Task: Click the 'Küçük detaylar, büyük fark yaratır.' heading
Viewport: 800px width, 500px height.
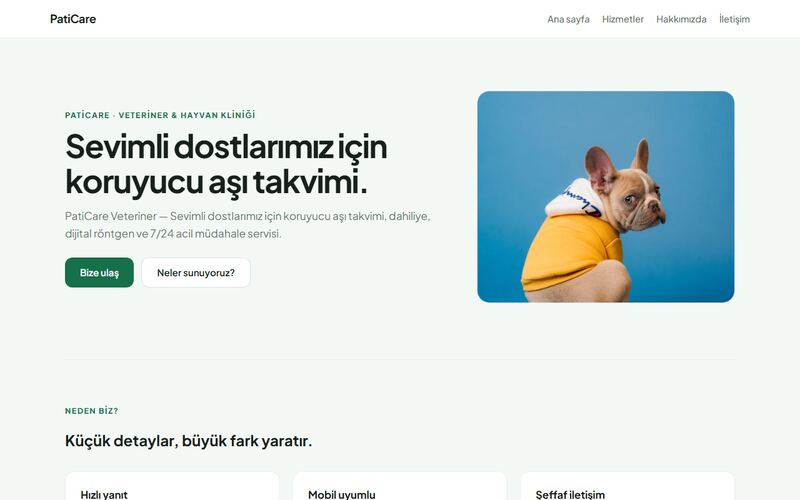Action: click(x=188, y=441)
